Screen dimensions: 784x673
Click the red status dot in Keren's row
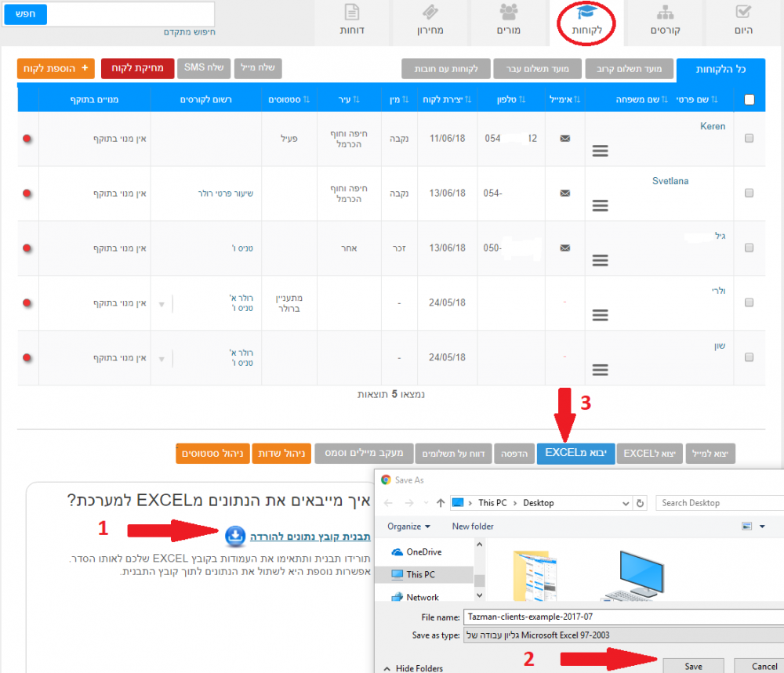[27, 139]
